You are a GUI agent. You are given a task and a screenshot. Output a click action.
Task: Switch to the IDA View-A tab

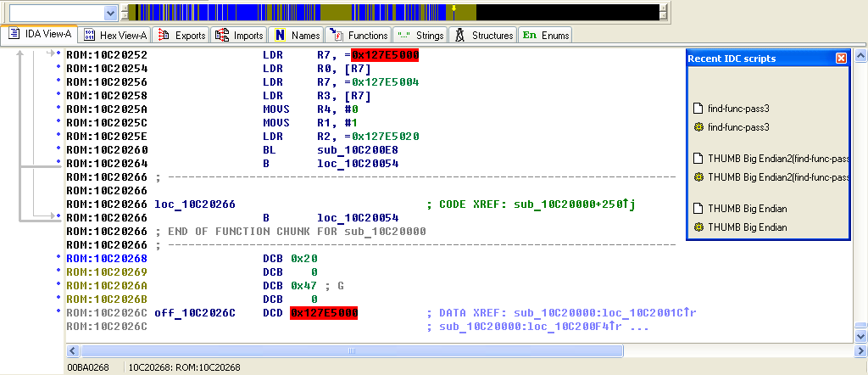tap(40, 34)
